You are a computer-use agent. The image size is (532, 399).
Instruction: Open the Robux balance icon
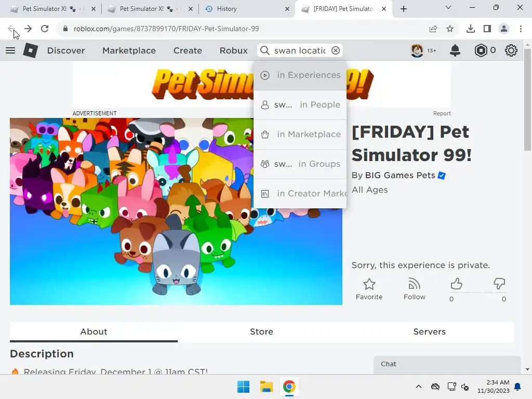[x=481, y=50]
